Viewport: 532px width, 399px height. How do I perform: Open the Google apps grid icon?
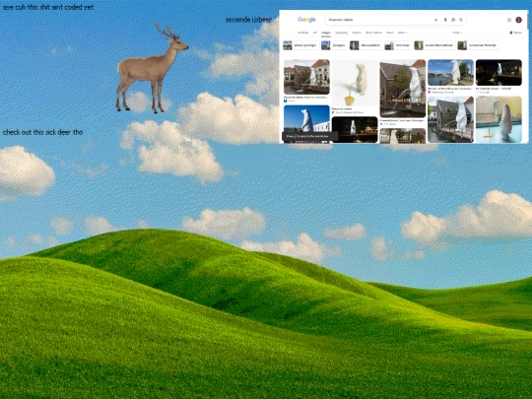(x=509, y=20)
